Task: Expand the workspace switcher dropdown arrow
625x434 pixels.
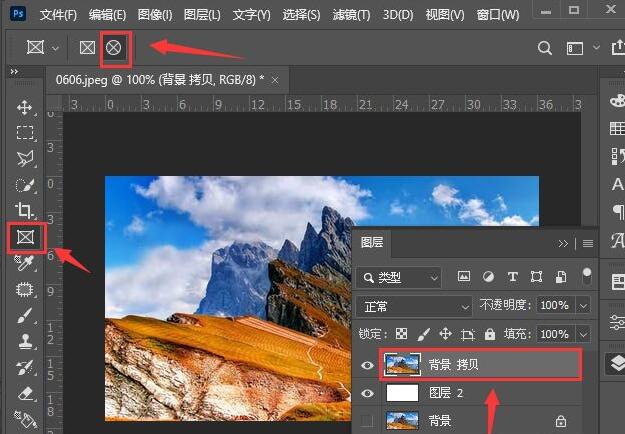Action: pyautogui.click(x=596, y=47)
